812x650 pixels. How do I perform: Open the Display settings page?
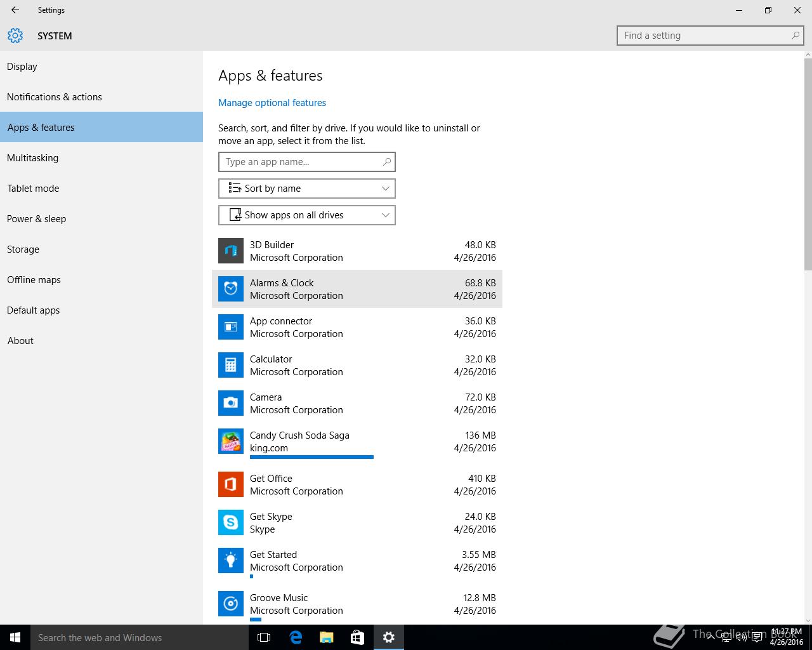click(x=101, y=67)
